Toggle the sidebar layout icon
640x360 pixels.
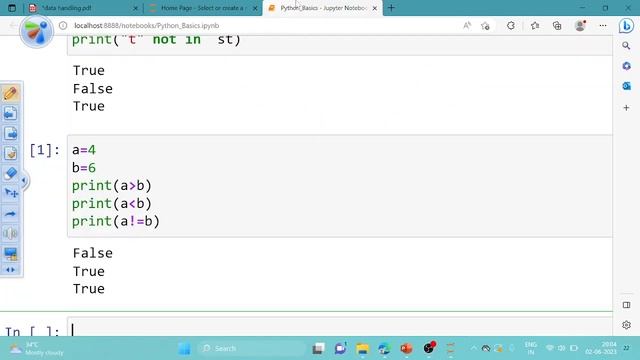[x=626, y=305]
